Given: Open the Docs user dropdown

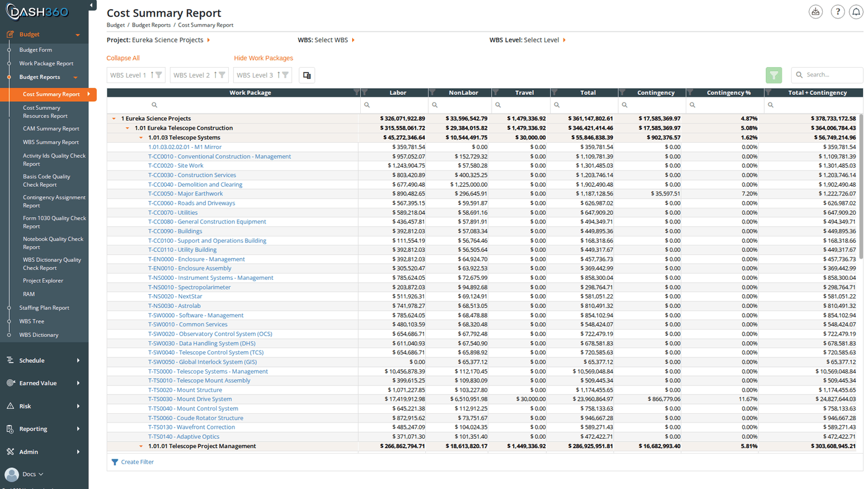Looking at the screenshot, I should (33, 474).
